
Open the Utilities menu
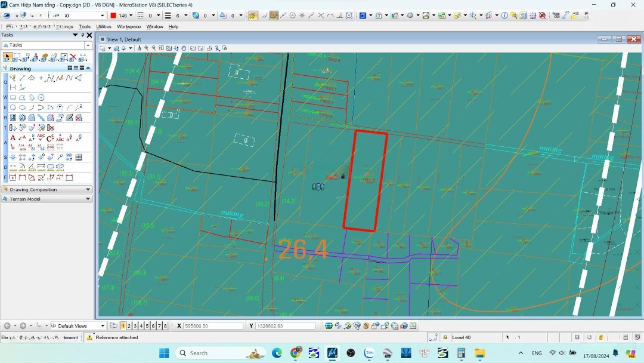[x=104, y=27]
